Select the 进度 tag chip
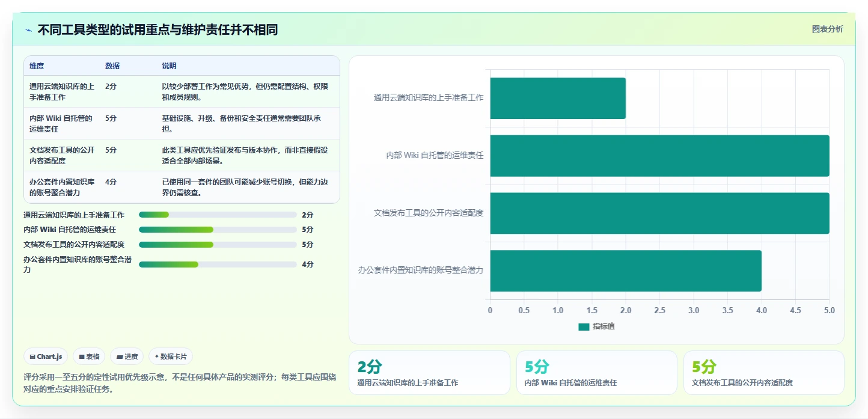Viewport: 868px width, 419px height. pos(127,356)
